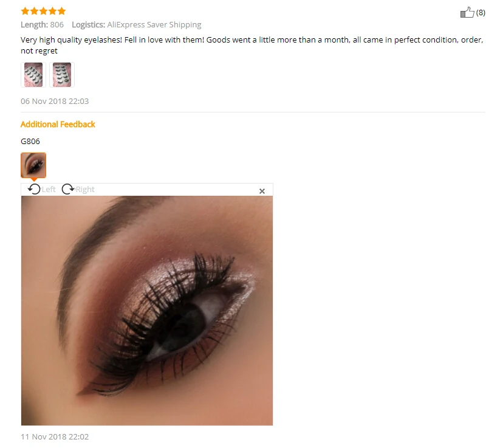Click the helpful count (8)

click(x=481, y=12)
